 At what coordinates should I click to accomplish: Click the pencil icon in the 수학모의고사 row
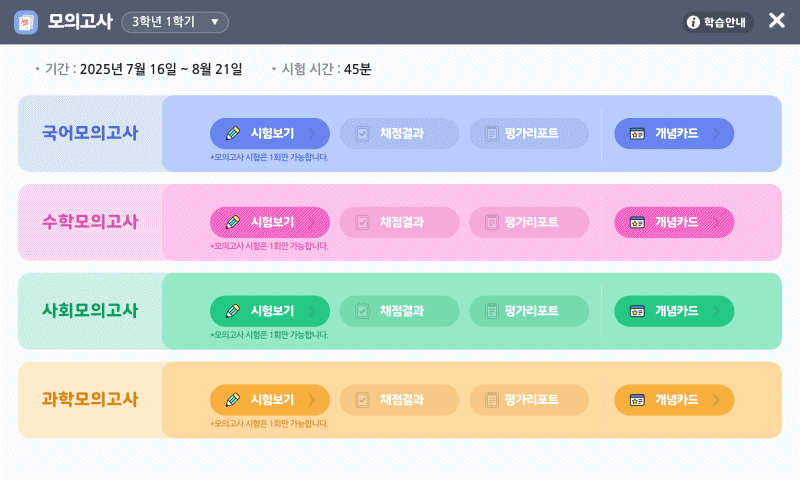click(x=233, y=222)
